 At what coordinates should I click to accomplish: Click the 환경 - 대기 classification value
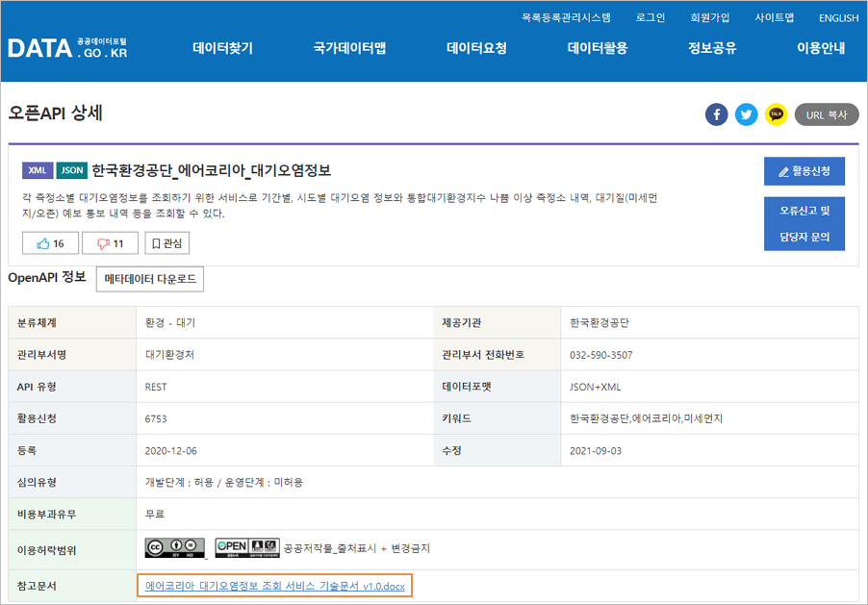click(170, 323)
